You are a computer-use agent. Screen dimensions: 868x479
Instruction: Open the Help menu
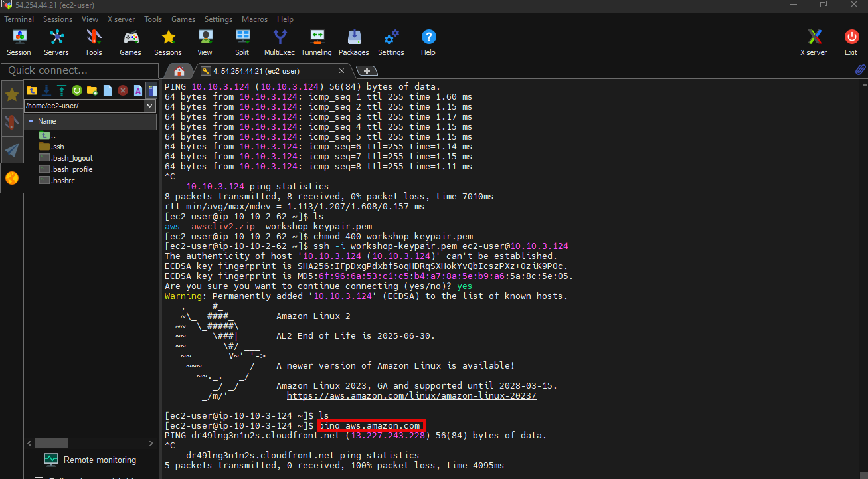tap(285, 19)
